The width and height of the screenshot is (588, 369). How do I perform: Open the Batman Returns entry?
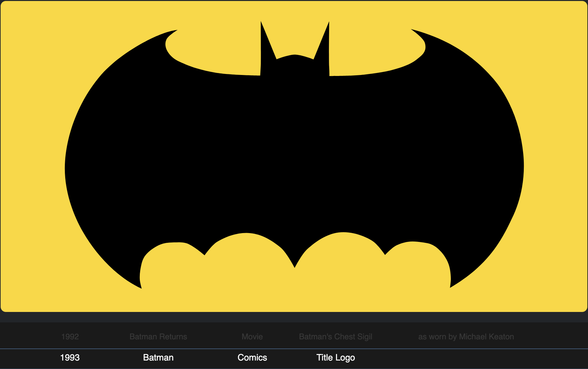[x=158, y=337]
